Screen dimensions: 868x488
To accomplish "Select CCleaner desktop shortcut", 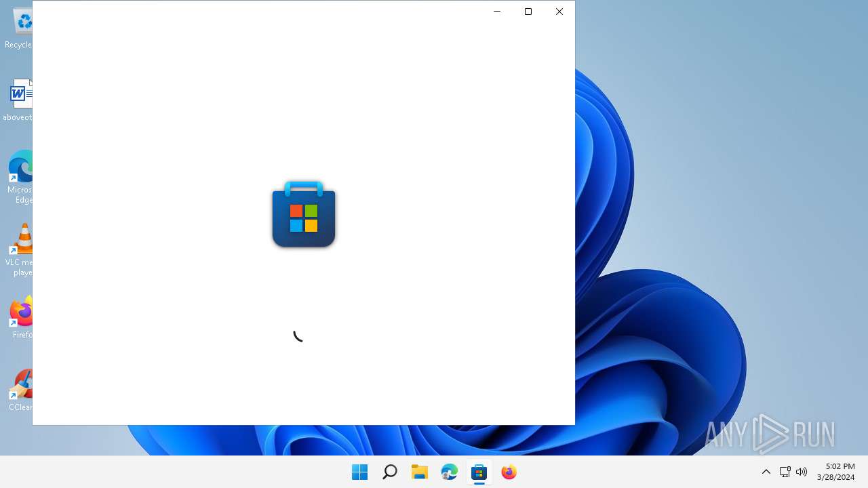I will click(x=20, y=390).
